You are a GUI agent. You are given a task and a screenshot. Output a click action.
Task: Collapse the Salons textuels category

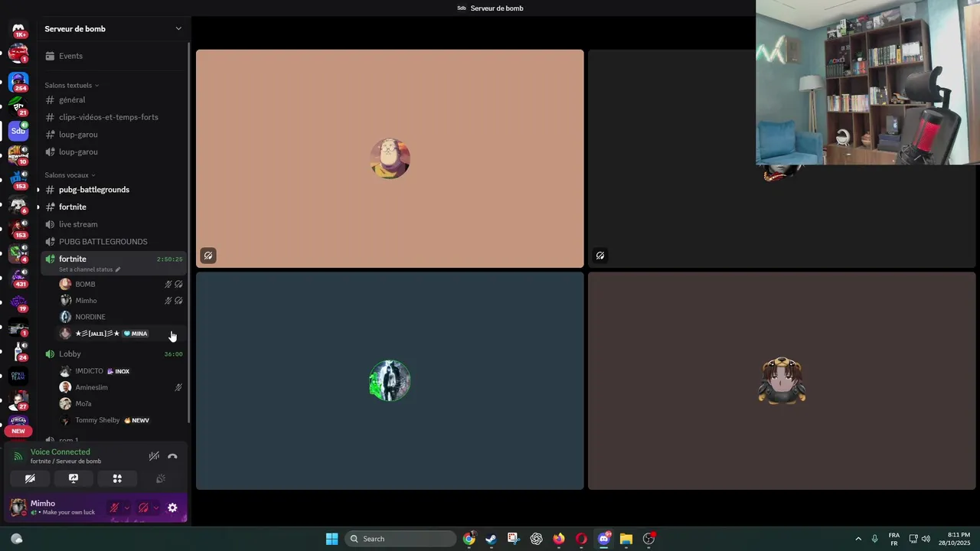tap(71, 86)
